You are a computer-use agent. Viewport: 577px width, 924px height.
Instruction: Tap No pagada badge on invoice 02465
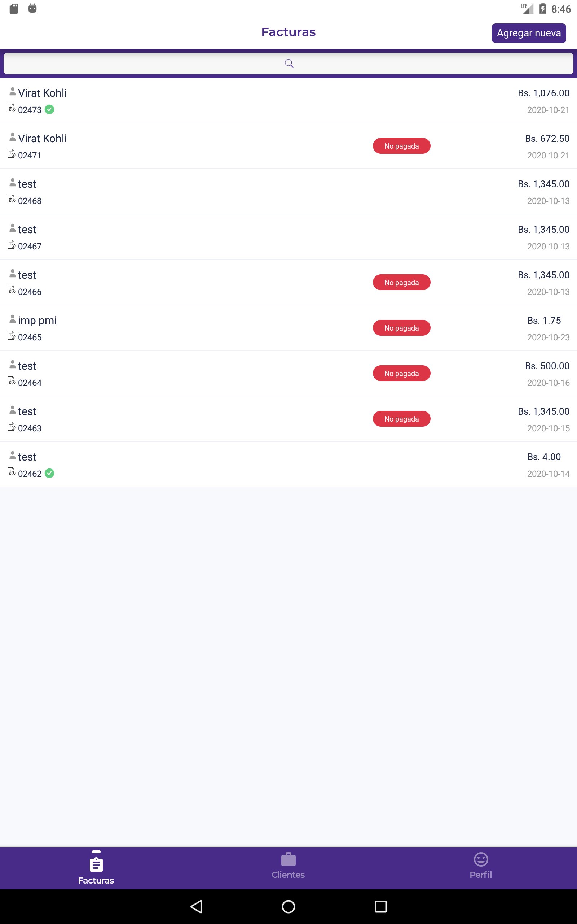[x=401, y=328]
